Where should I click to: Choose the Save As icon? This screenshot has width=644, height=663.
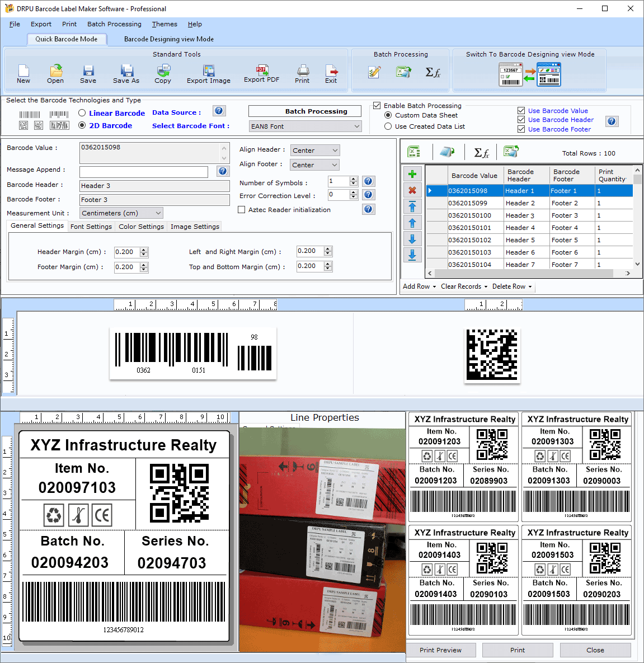126,73
